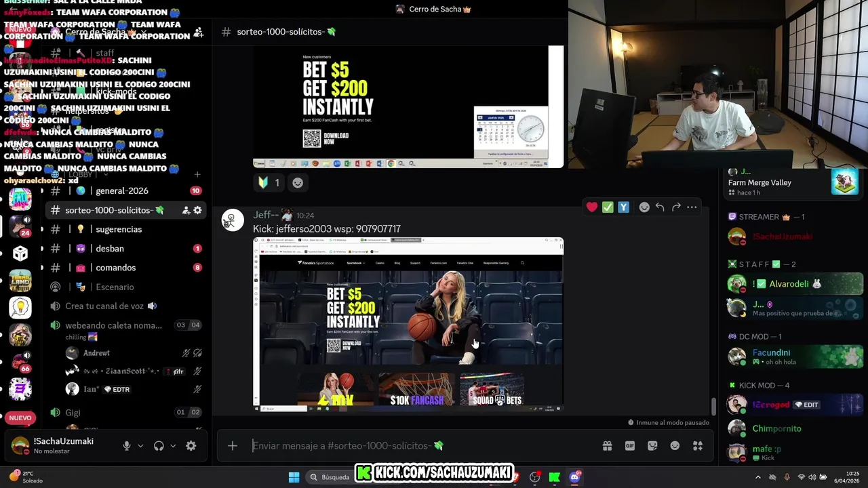The width and height of the screenshot is (868, 488).
Task: Reply to Jeff's message with arrow icon
Action: click(660, 207)
